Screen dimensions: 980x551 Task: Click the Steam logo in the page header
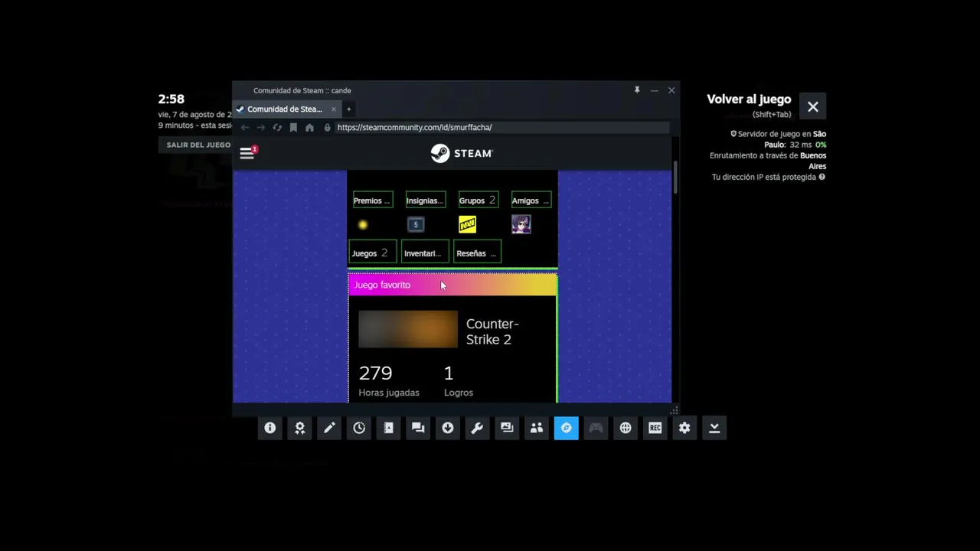pos(462,153)
